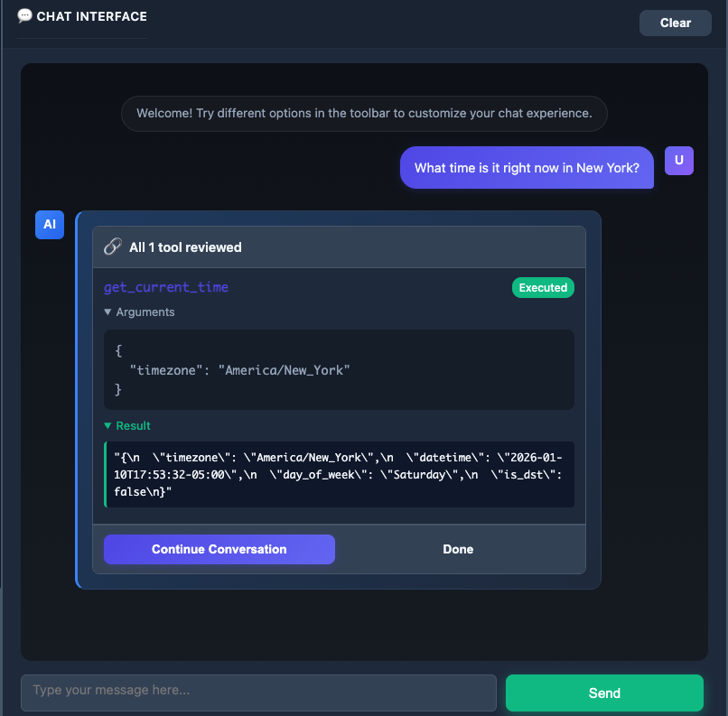Screen dimensions: 728x716
Task: Click the get_current_time tool name
Action: 166,288
